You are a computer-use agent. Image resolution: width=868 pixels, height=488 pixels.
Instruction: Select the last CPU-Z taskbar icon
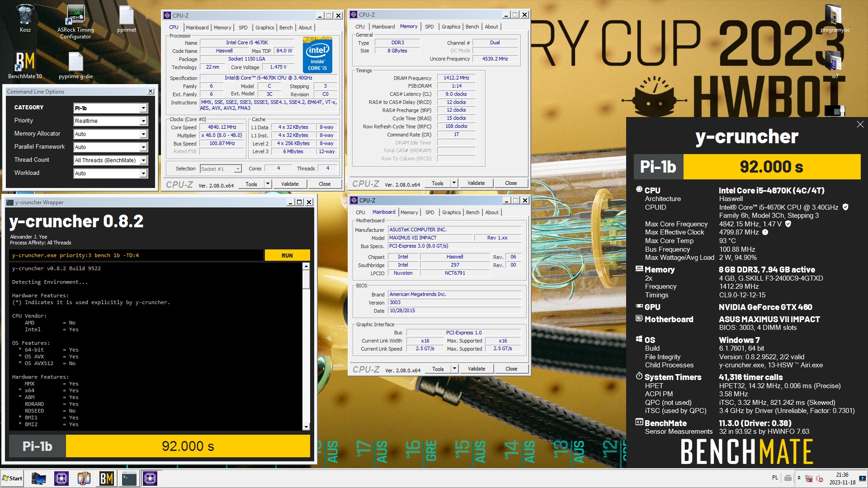click(x=150, y=478)
